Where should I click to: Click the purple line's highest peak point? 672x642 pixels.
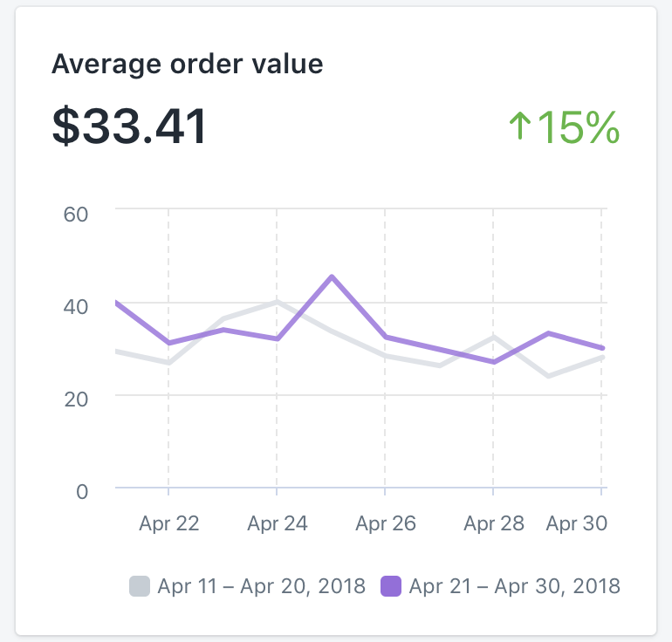[332, 277]
